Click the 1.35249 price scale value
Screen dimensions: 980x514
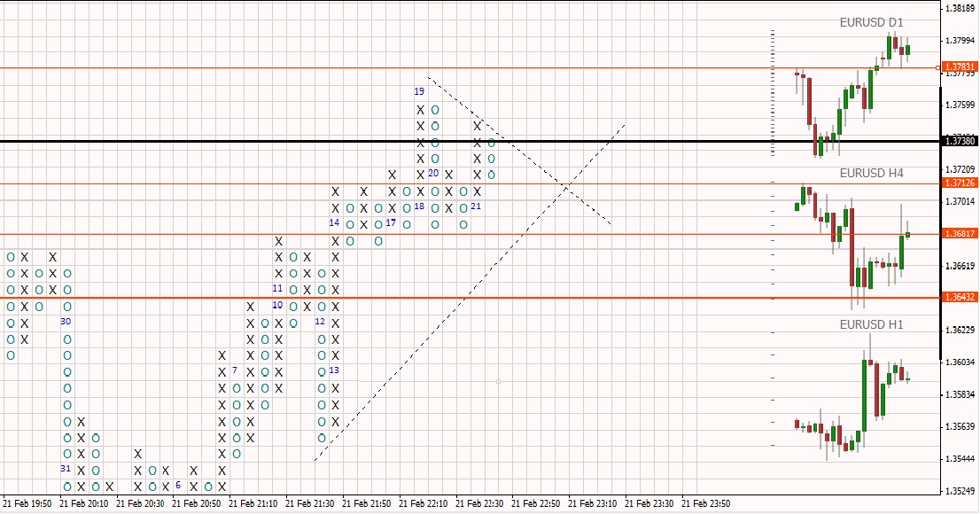(x=961, y=491)
